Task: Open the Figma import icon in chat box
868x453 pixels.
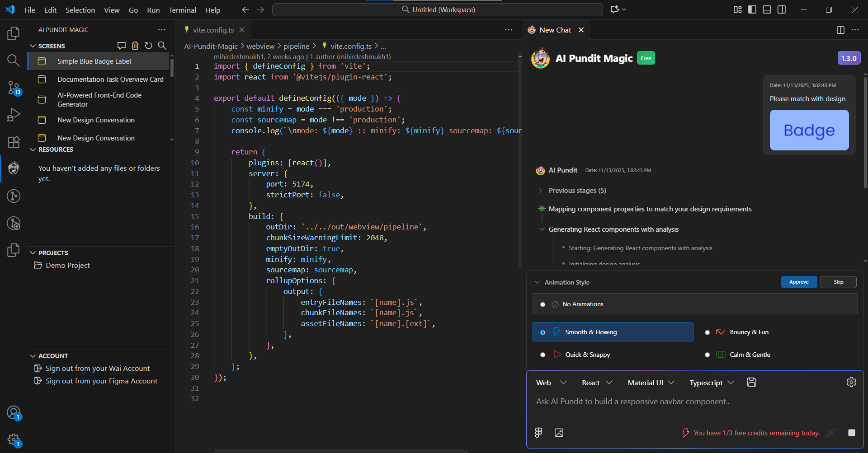Action: click(x=538, y=432)
